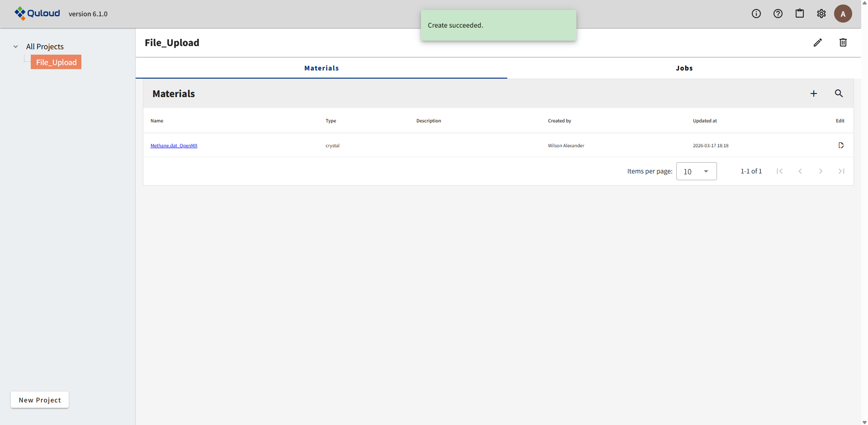Viewport: 868px width, 425px height.
Task: Open the Methane.dat_OpenMX material link
Action: pos(174,145)
